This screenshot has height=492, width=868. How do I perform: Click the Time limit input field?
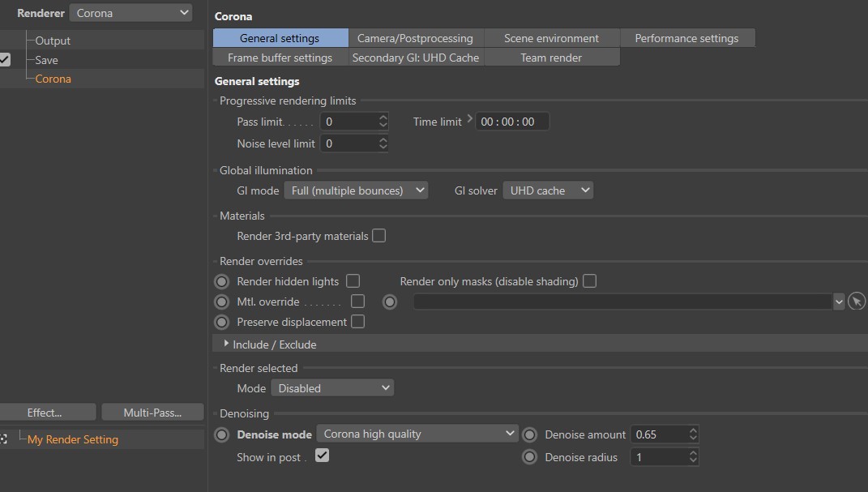512,122
